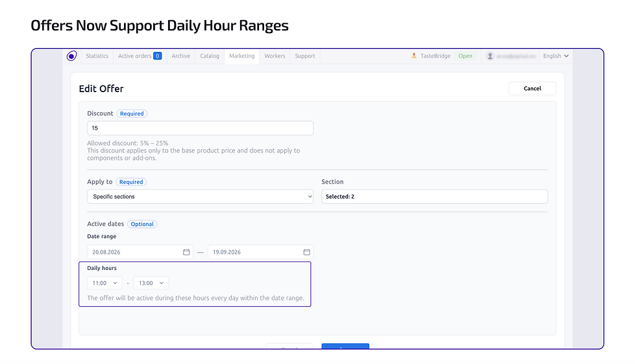Click the Required badge beside Apply to
Screen dimensions: 636x364
coord(131,182)
